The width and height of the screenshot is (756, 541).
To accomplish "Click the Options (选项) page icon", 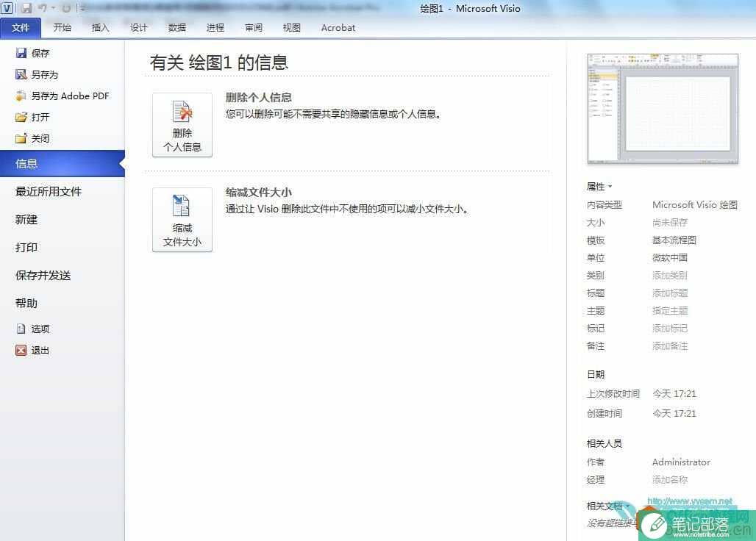I will tap(21, 329).
